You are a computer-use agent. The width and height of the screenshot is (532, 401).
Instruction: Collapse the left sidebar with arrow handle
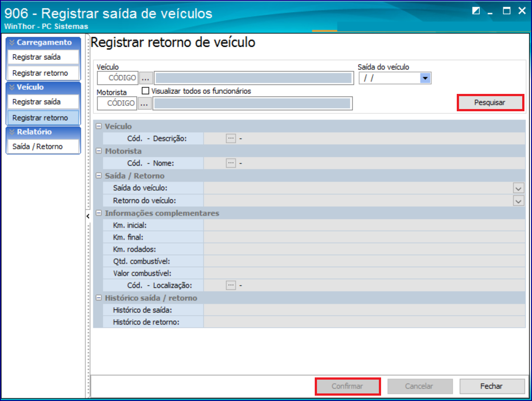coord(88,216)
